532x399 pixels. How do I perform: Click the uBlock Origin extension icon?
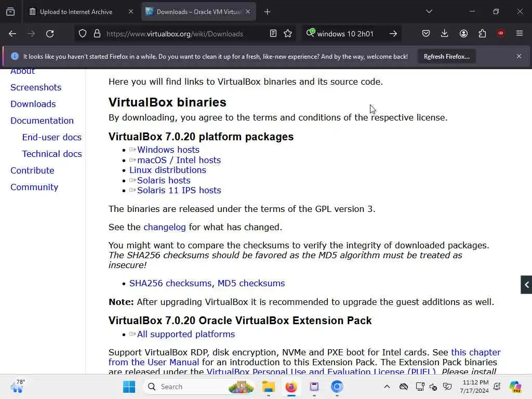(x=501, y=33)
